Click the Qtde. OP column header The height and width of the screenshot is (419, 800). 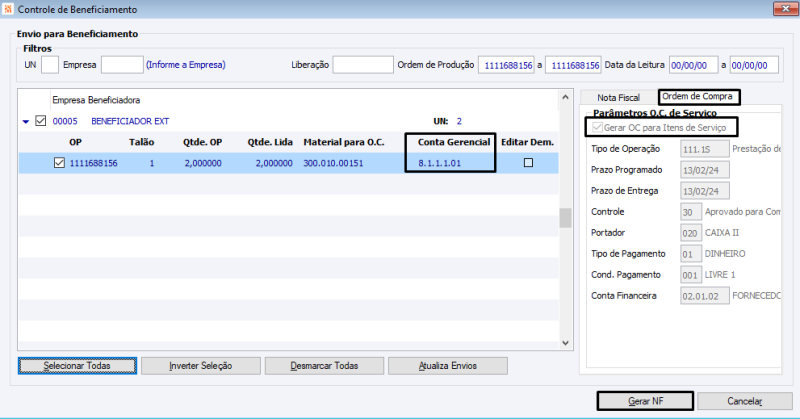(x=203, y=142)
